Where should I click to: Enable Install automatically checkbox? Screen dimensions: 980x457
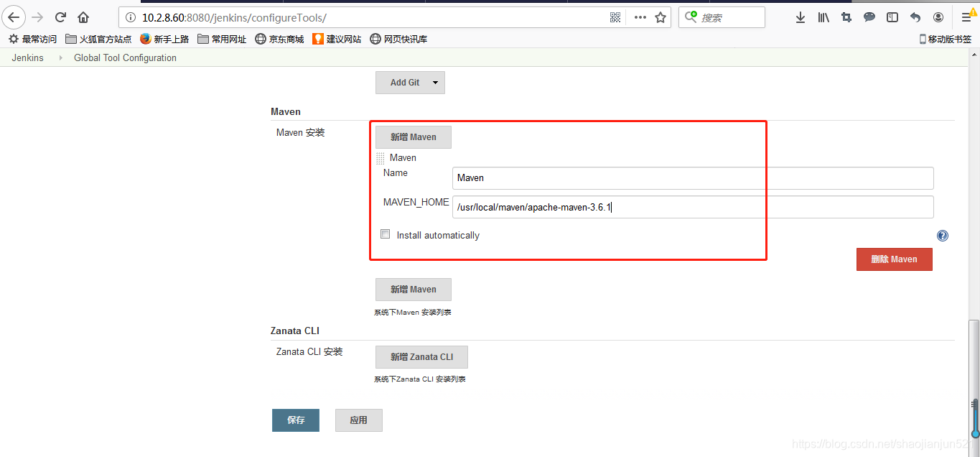click(x=386, y=234)
